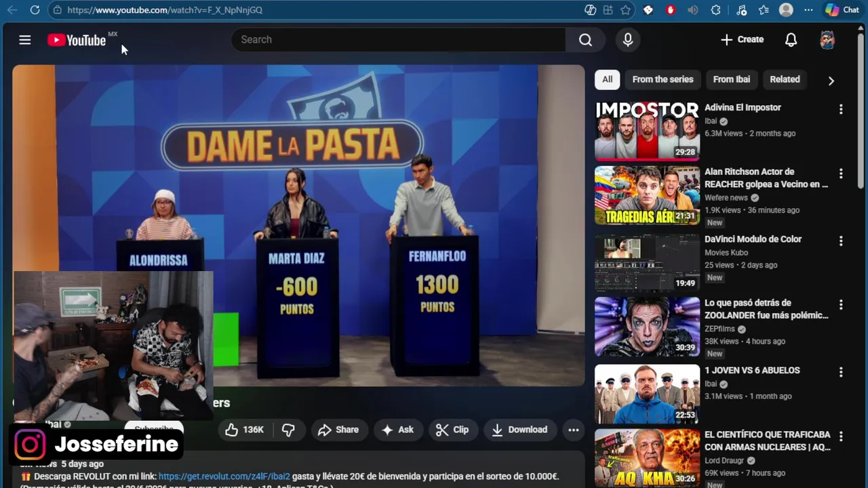The image size is (868, 488).
Task: Click the search magnifier button
Action: [x=585, y=39]
